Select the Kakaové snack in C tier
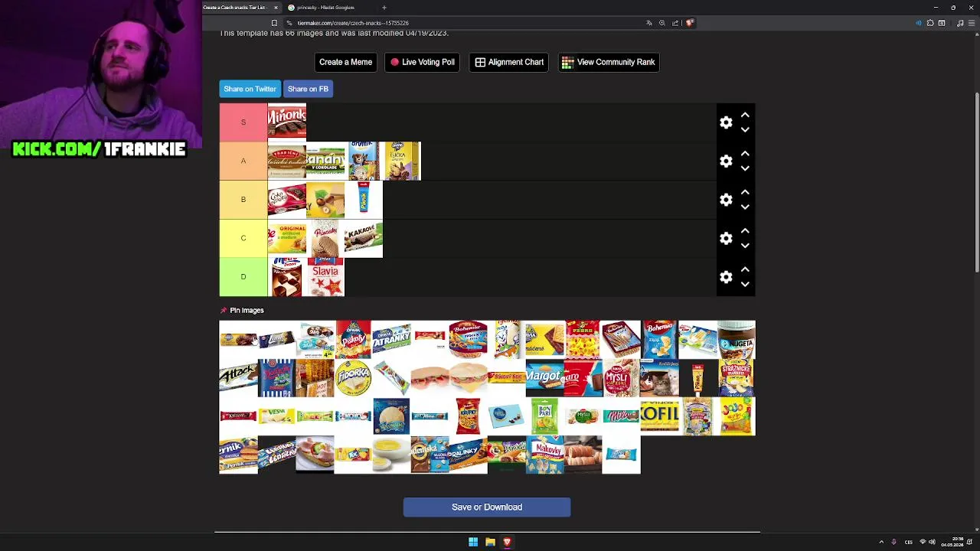The height and width of the screenshot is (551, 980). [364, 238]
